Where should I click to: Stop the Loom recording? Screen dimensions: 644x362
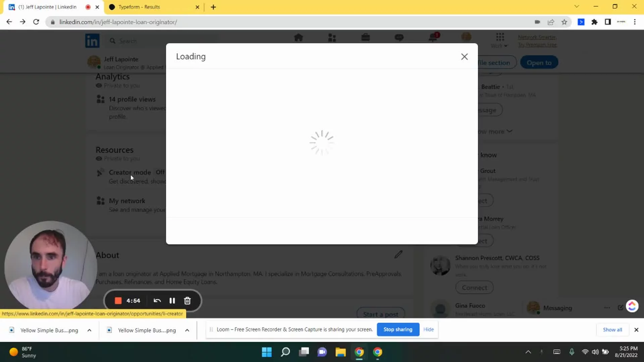pos(118,301)
